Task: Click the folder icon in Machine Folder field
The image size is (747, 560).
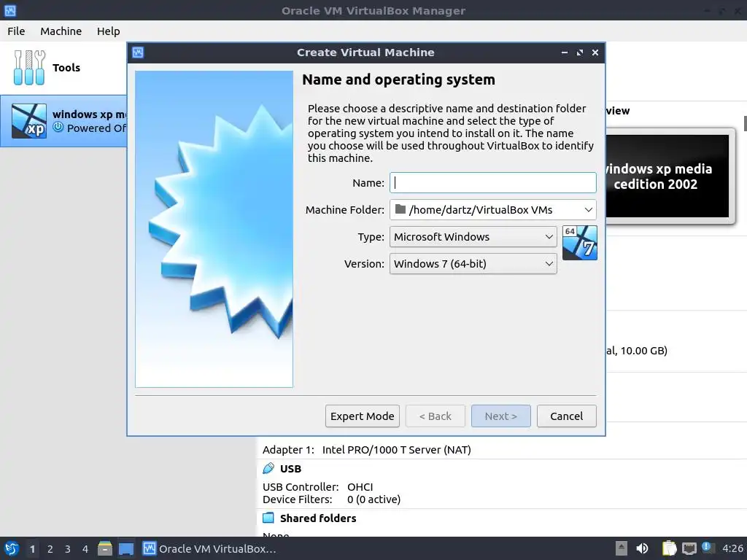Action: (400, 209)
